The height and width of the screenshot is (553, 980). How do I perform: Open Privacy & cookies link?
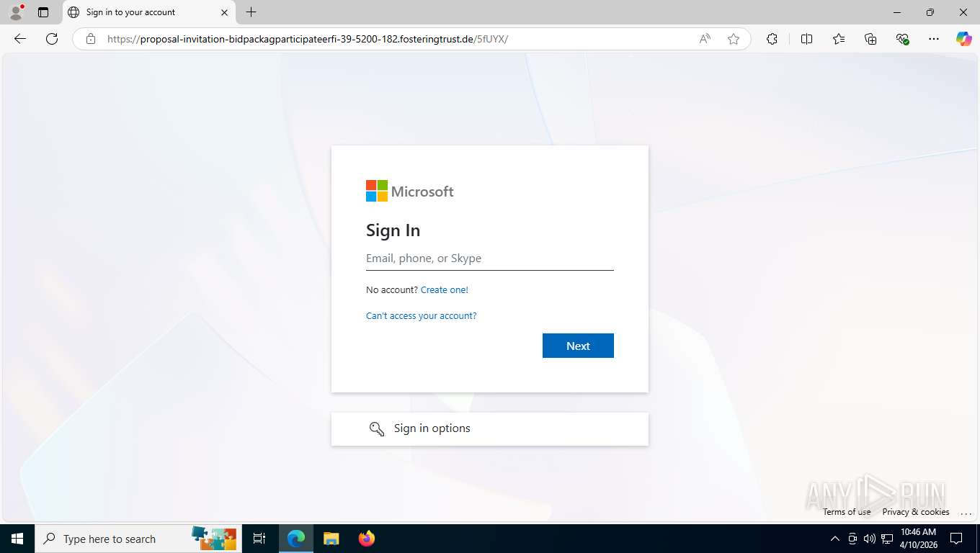[916, 512]
